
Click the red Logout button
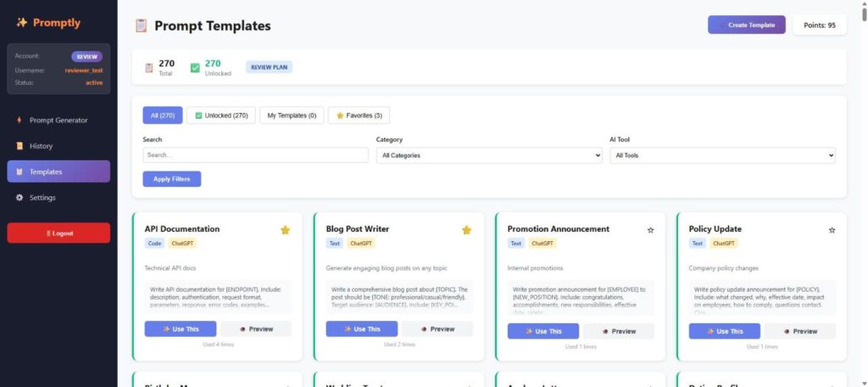pos(58,233)
